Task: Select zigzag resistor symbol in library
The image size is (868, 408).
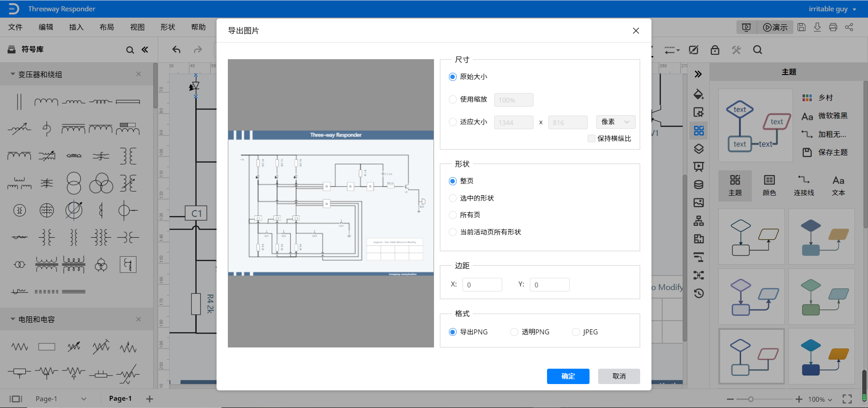Action: click(x=19, y=347)
